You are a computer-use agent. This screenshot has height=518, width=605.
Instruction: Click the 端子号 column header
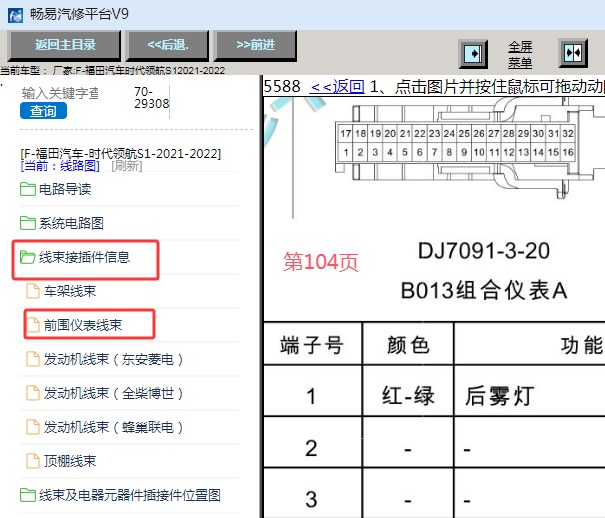tap(312, 344)
